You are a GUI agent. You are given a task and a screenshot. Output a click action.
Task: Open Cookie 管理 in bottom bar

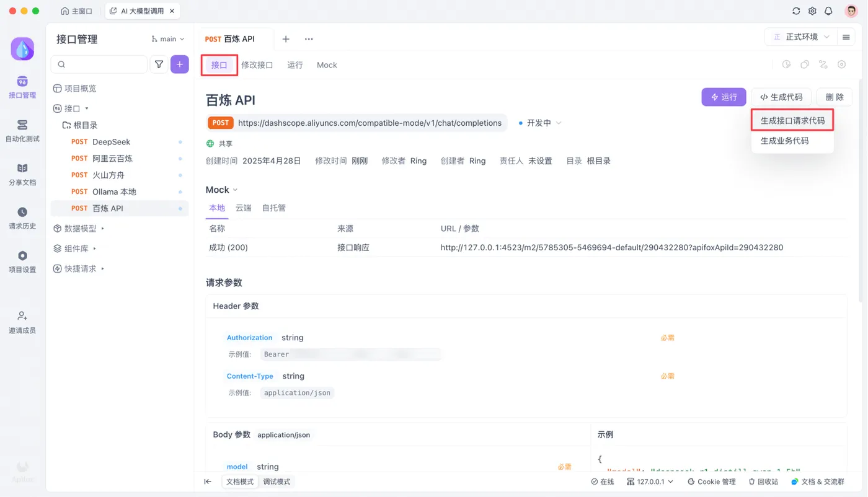tap(712, 482)
